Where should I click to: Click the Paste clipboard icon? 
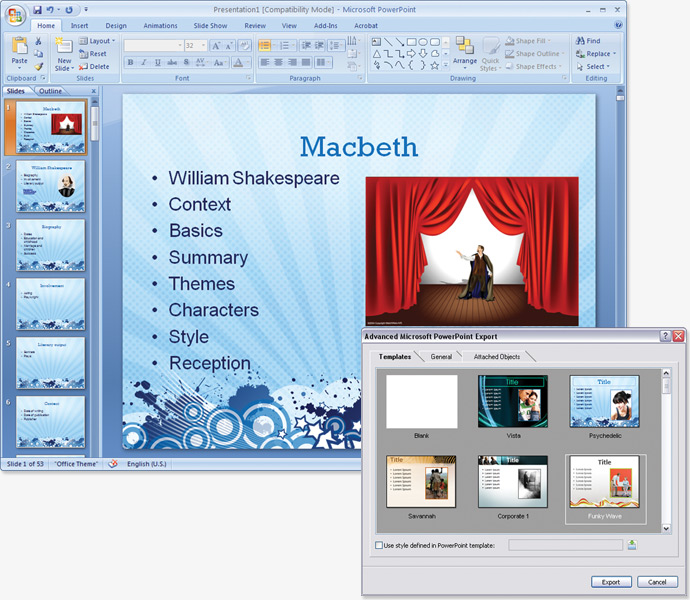[19, 45]
